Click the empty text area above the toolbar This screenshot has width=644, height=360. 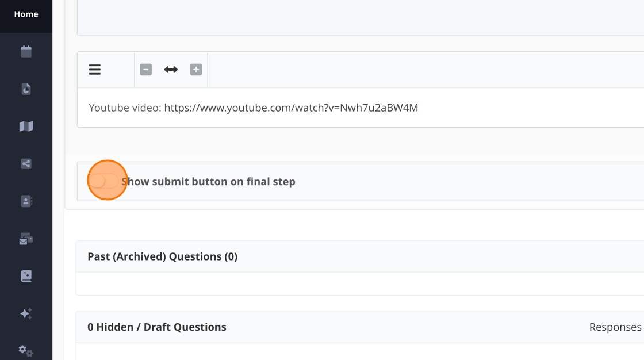[361, 17]
